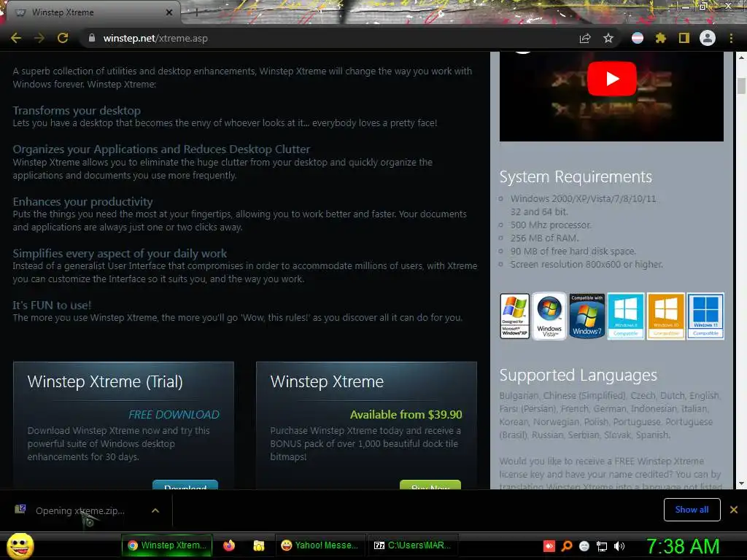Reload the winstep.net page
The image size is (747, 560).
pyautogui.click(x=63, y=38)
